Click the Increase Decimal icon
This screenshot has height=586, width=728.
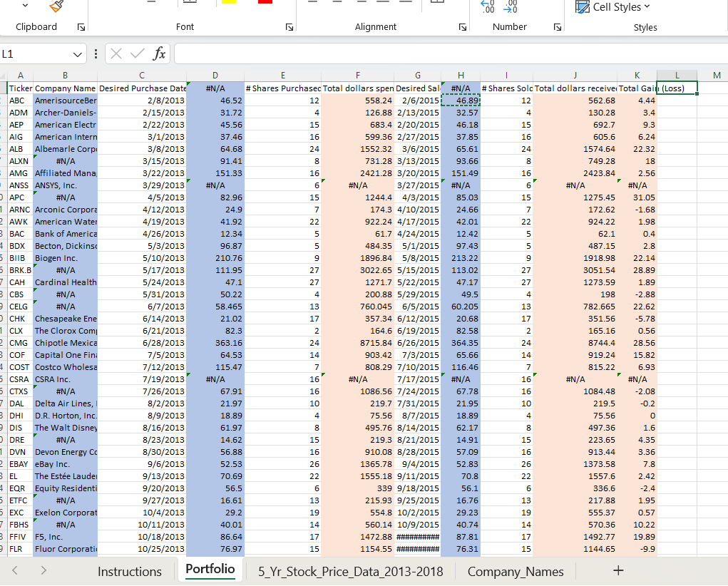click(488, 6)
